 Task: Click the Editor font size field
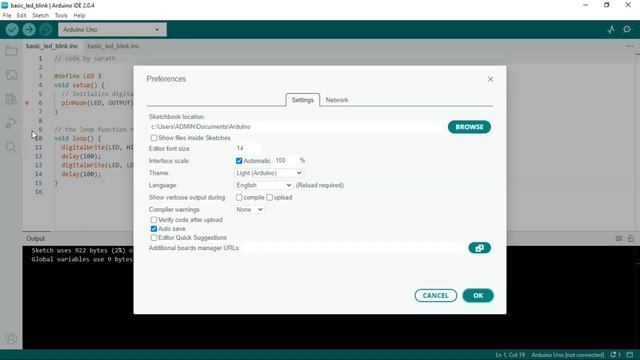click(247, 149)
